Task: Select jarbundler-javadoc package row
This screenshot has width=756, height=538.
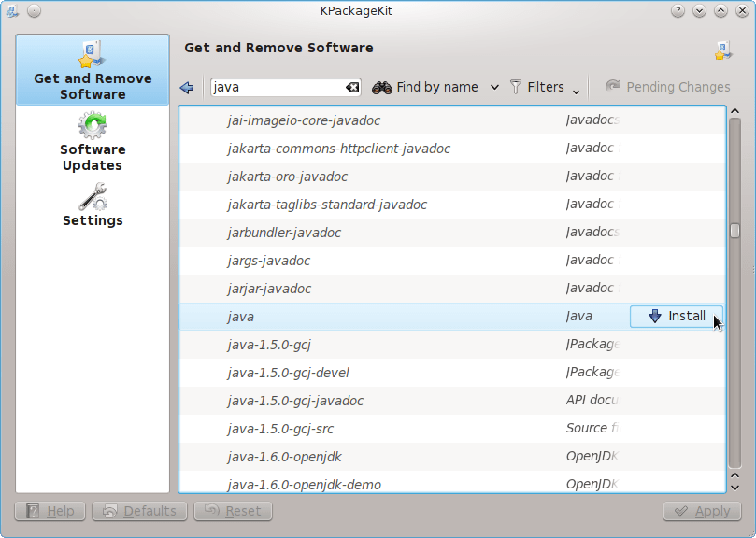Action: tap(452, 233)
